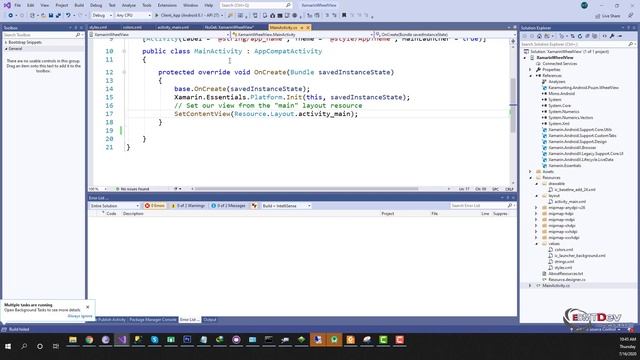Select activity_main.xml in Solution Explorer
640x360 pixels.
(x=570, y=202)
